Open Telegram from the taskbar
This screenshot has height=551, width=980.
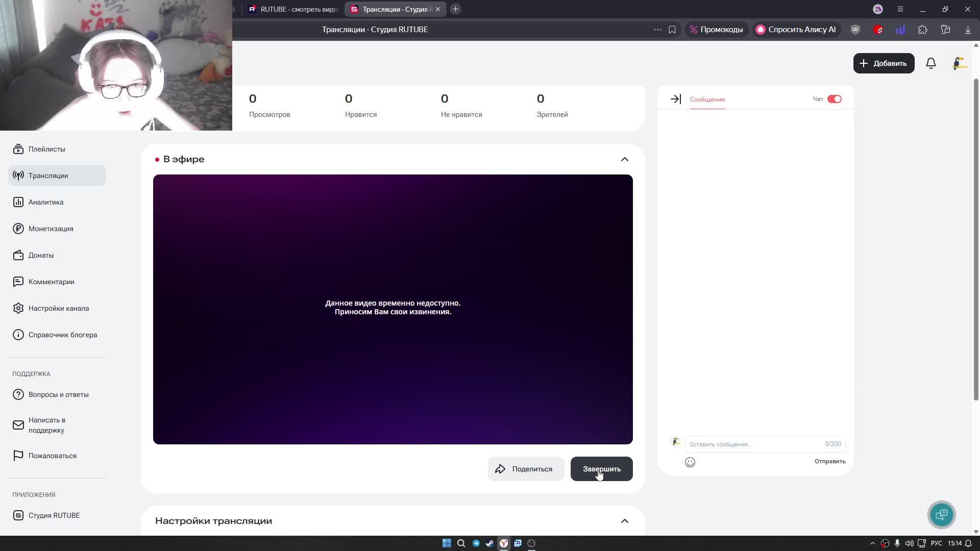click(476, 543)
